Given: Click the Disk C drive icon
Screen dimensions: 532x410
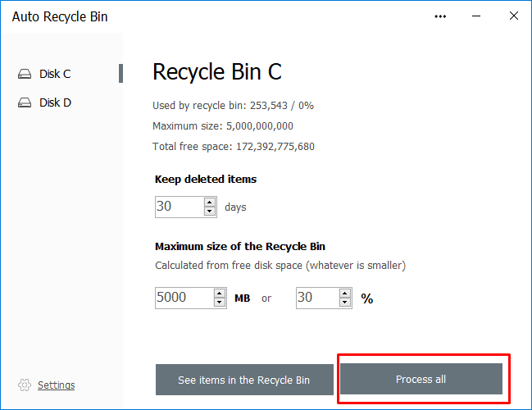Looking at the screenshot, I should [x=25, y=74].
